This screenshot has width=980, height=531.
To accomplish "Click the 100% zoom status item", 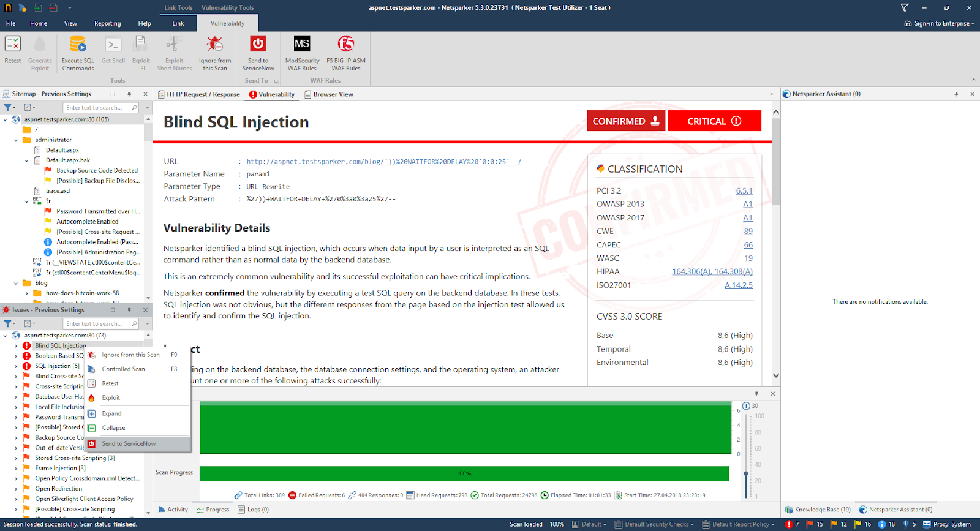I will click(557, 524).
